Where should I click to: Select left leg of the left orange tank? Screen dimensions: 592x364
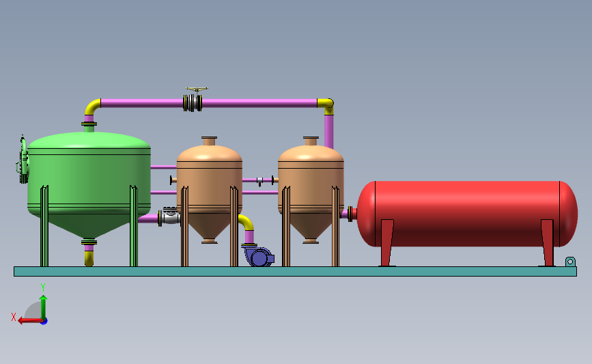pos(184,226)
